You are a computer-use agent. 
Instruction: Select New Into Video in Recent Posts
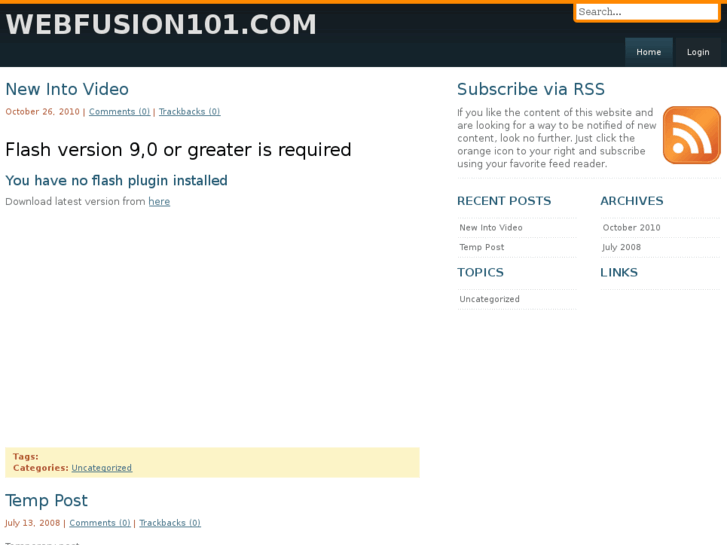491,228
